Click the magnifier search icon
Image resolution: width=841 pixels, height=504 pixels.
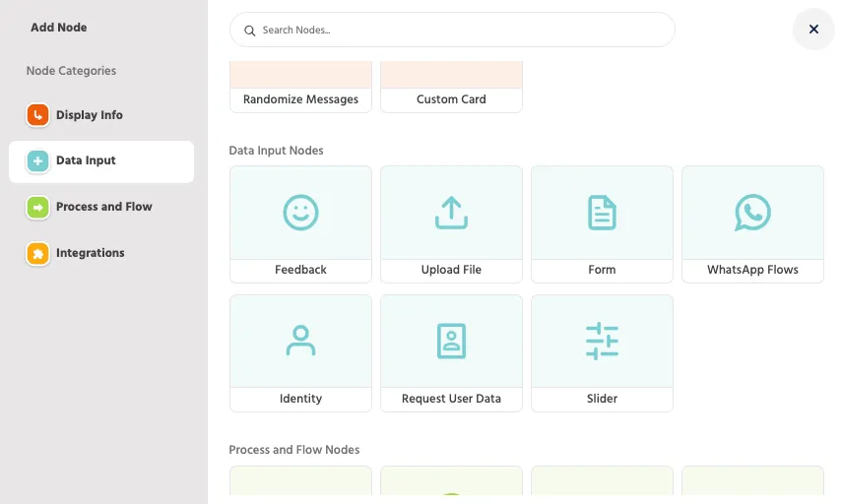[249, 31]
